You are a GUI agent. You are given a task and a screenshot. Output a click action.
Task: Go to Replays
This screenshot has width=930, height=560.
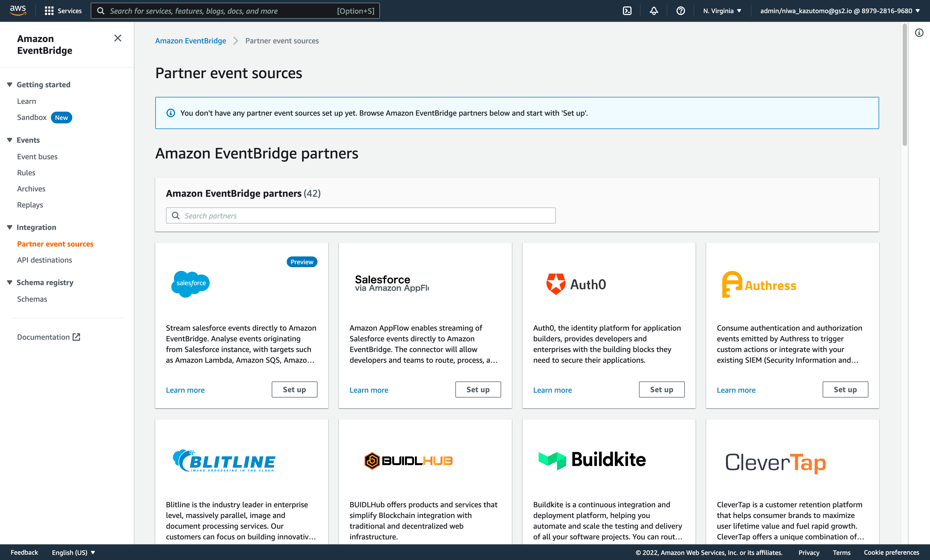pos(30,205)
